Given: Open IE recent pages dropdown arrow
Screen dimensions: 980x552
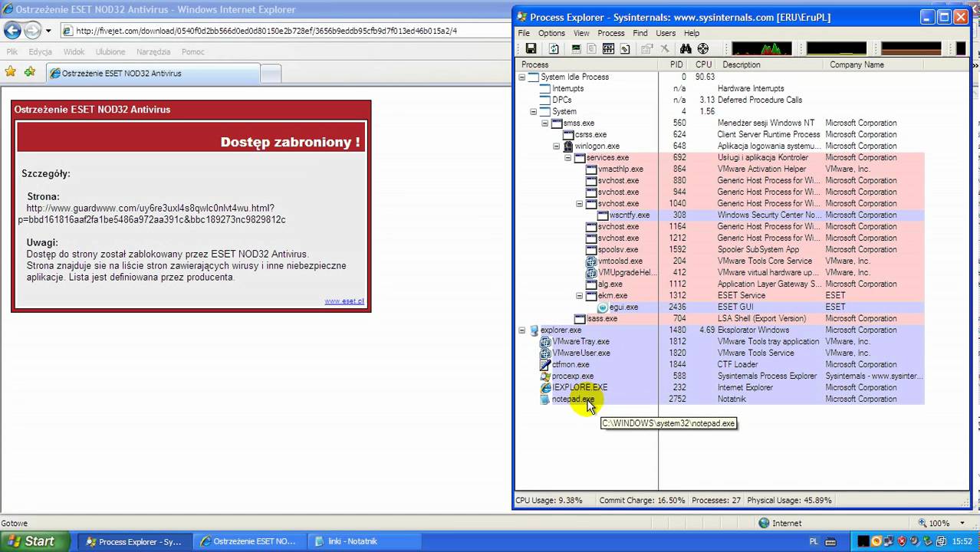Looking at the screenshot, I should coord(48,31).
